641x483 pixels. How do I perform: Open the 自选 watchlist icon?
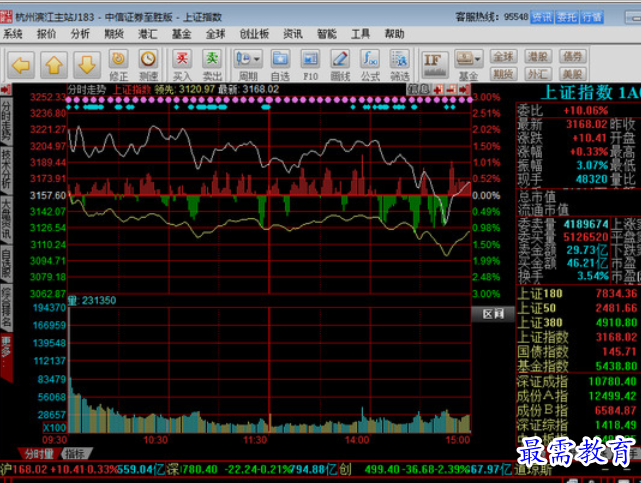point(280,65)
